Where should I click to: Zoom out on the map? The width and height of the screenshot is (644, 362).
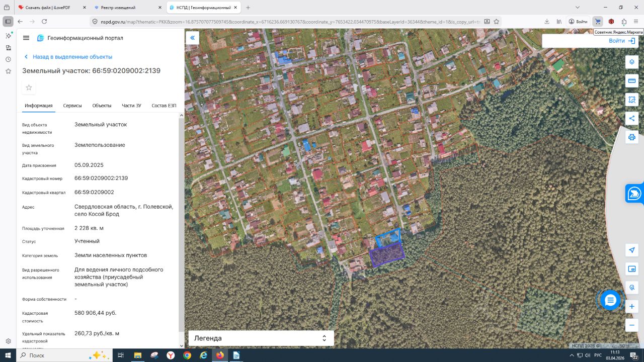point(632,325)
